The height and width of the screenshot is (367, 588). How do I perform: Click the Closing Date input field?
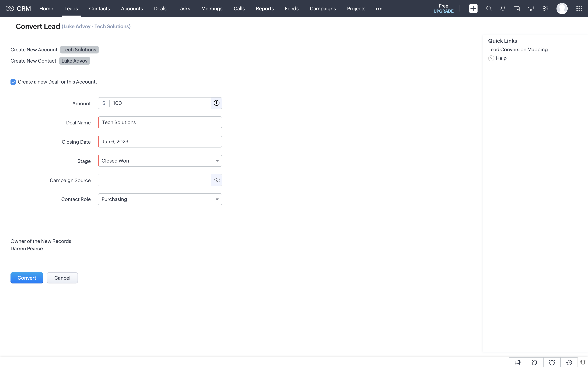click(160, 142)
